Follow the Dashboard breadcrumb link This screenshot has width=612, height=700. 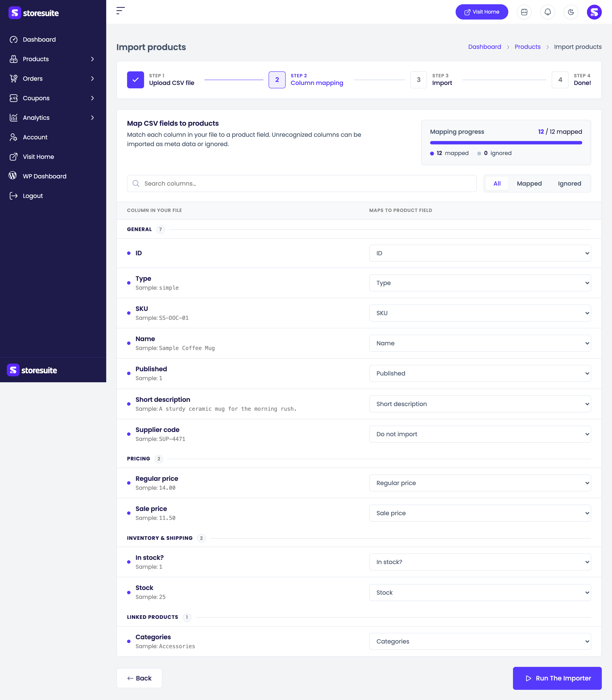pyautogui.click(x=484, y=47)
